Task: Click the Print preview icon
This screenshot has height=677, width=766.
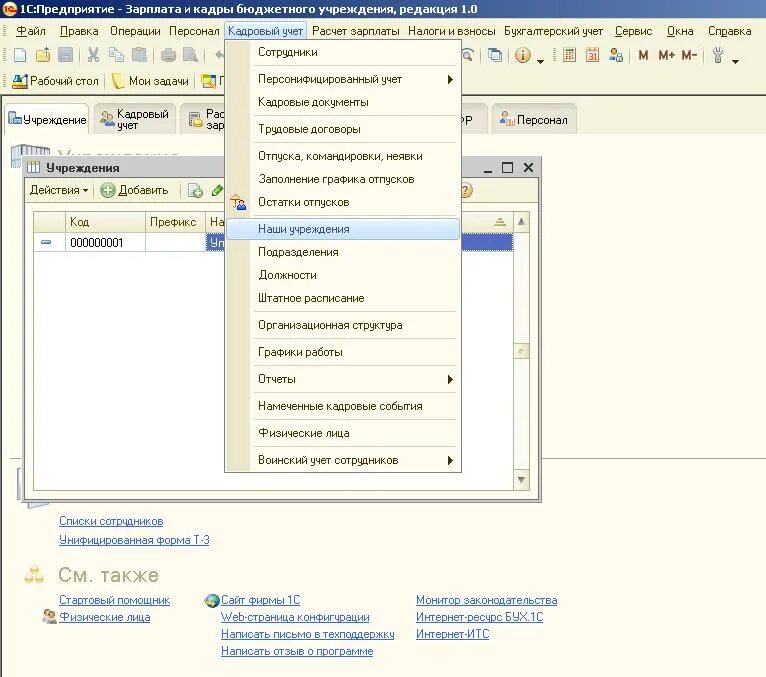Action: [x=190, y=55]
